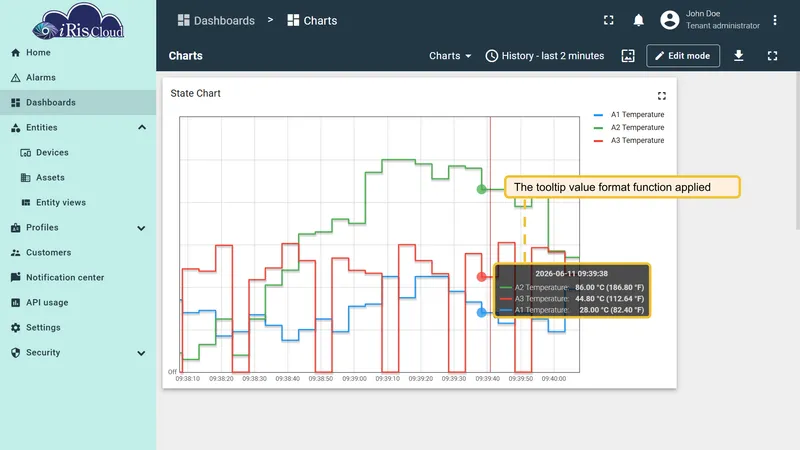This screenshot has height=450, width=800.
Task: Toggle fullscreen from the top bar
Action: 609,20
